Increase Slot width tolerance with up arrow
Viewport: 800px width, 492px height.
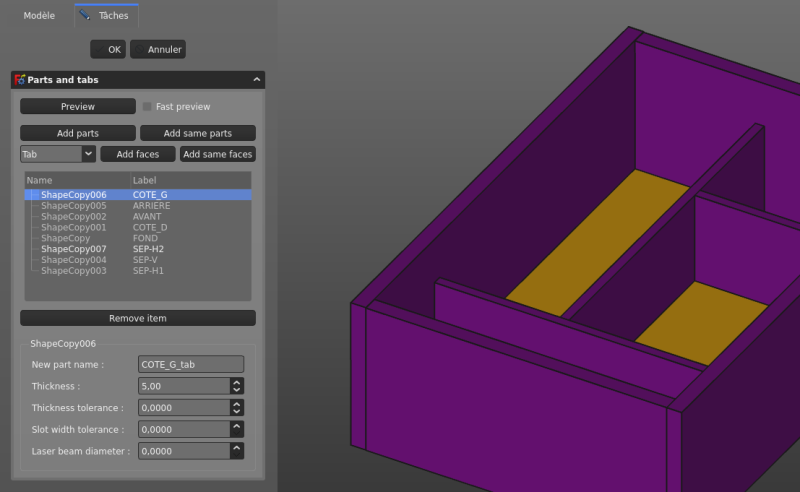(237, 425)
